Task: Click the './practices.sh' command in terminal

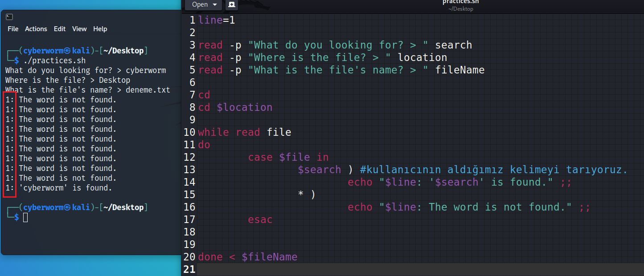Action: [x=54, y=61]
